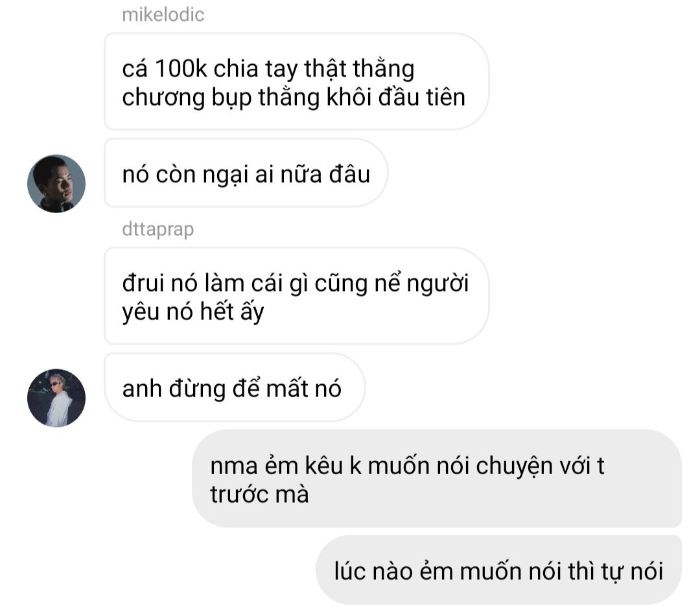Tap dttaprap's avatar in white jacket
Image resolution: width=700 pixels, height=607 pixels.
tap(56, 398)
